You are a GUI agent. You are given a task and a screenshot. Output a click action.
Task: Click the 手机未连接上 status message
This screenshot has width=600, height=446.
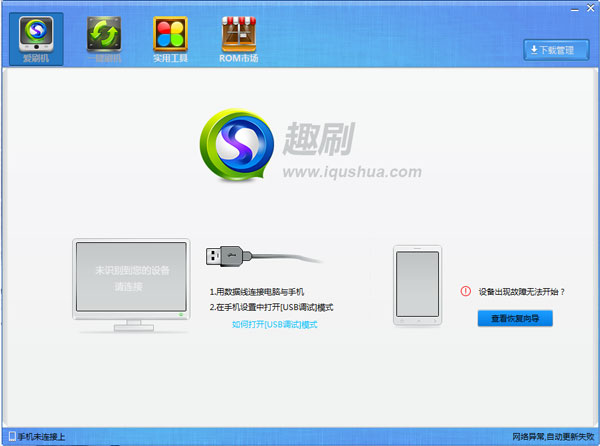click(x=41, y=437)
